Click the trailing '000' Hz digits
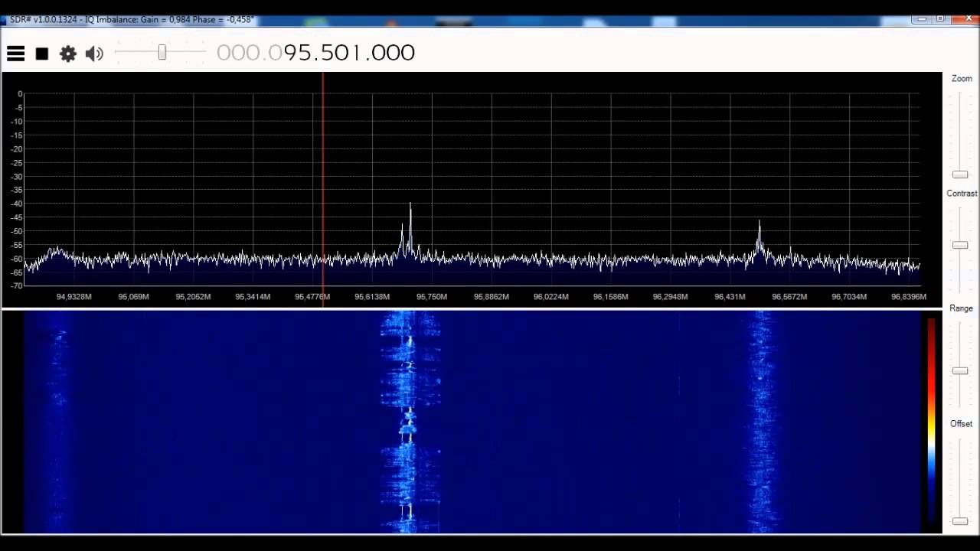 point(394,53)
